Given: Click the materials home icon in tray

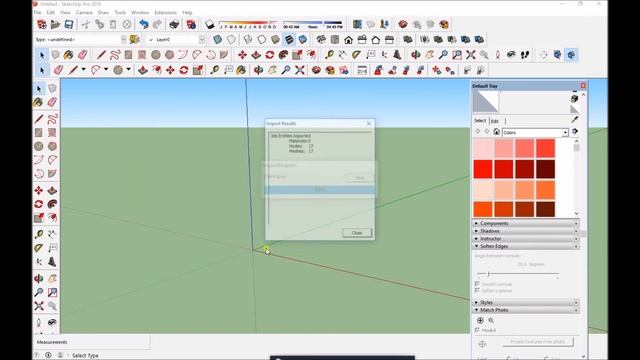Looking at the screenshot, I should click(x=496, y=132).
